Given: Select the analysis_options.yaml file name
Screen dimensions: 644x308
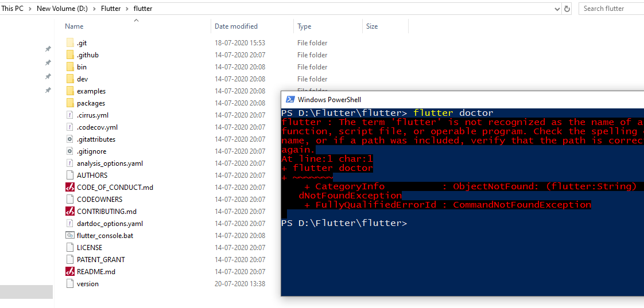Looking at the screenshot, I should 110,163.
